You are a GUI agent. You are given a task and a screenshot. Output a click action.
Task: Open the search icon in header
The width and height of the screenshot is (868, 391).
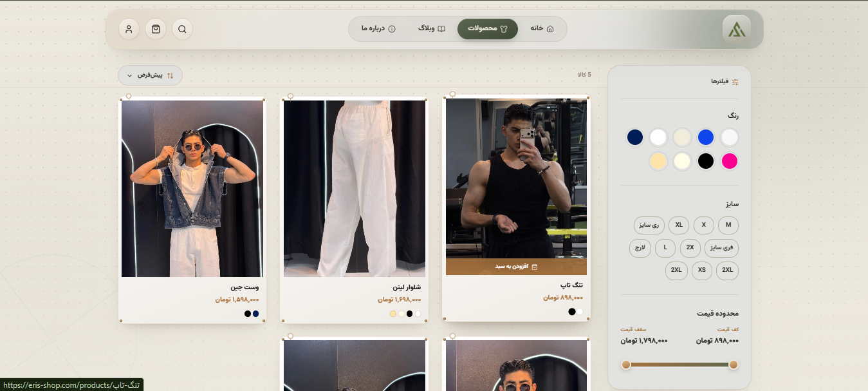[x=182, y=29]
